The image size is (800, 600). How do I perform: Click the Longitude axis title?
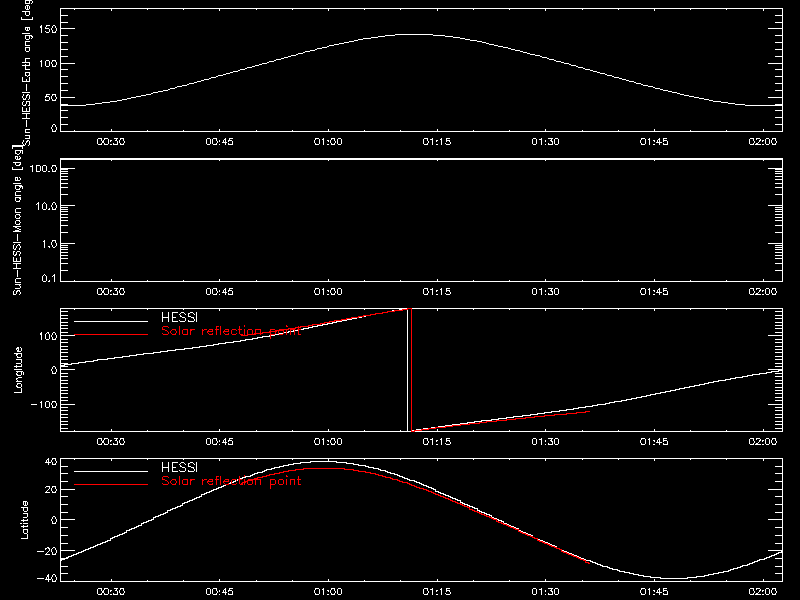point(18,370)
